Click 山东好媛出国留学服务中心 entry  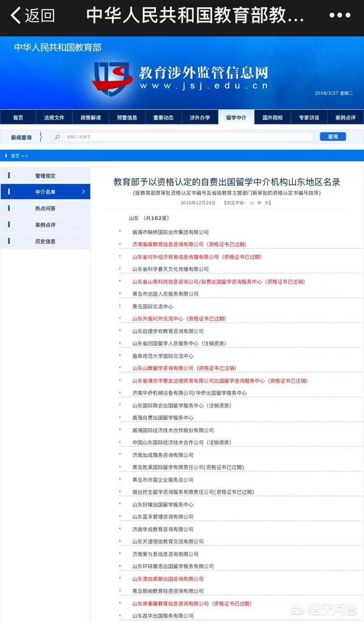click(x=163, y=505)
